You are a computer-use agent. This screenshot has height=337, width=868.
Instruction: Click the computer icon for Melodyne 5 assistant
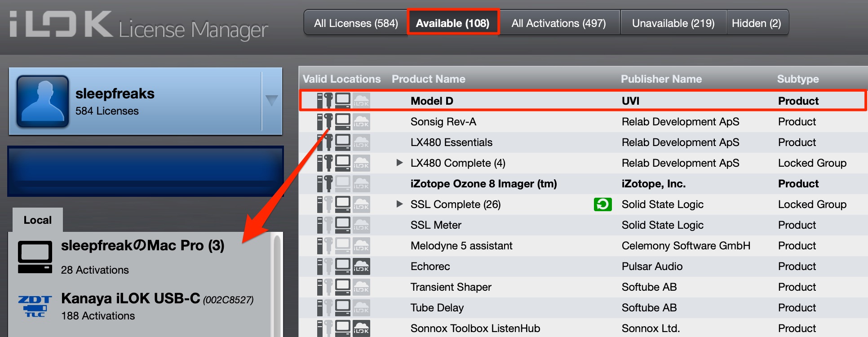point(343,245)
